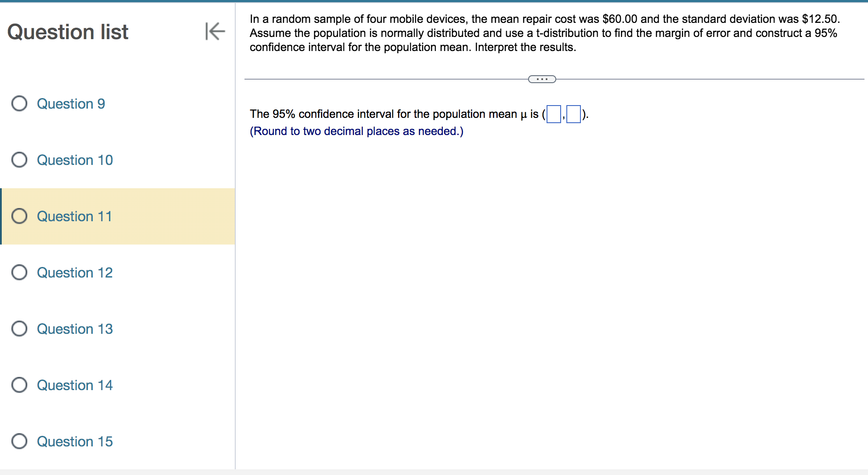The height and width of the screenshot is (475, 868).
Task: Open Question 9
Action: coord(71,103)
